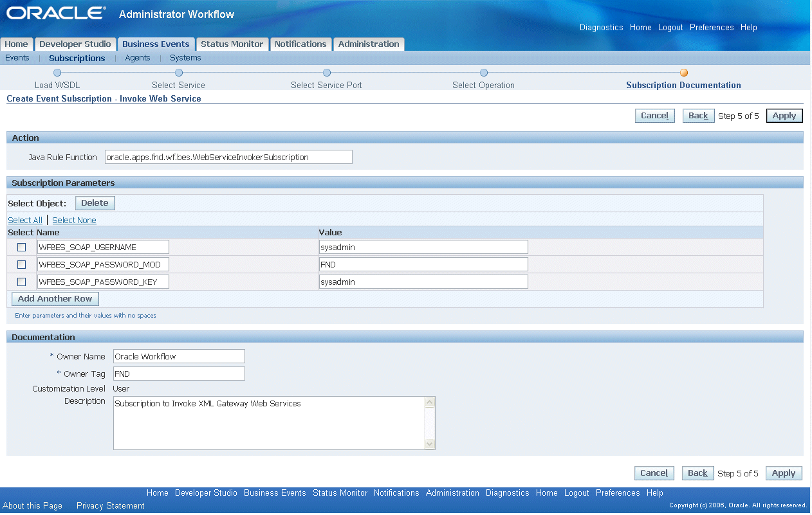
Task: Open the Subscriptions subtab
Action: [x=77, y=58]
